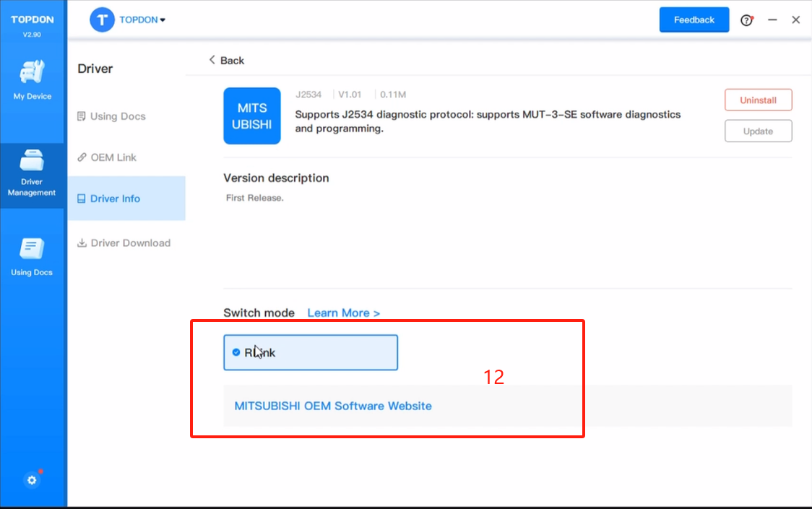812x509 pixels.
Task: Select the RLink mode radio option
Action: (x=236, y=352)
